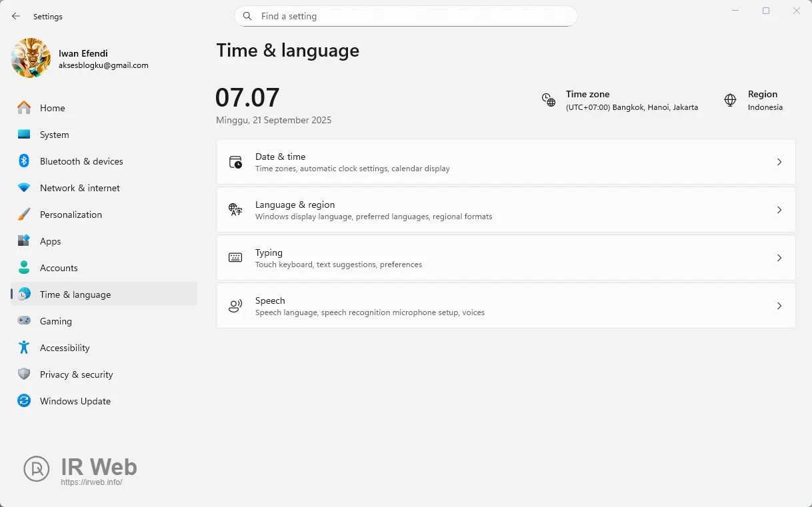Open the Gaming controller icon
This screenshot has height=507, width=812.
coord(24,321)
